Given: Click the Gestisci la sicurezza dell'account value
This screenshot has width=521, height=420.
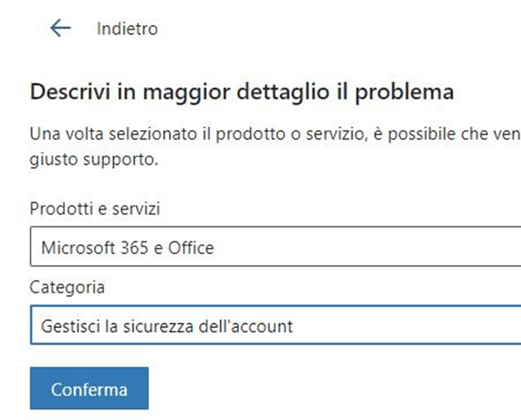Looking at the screenshot, I should [x=167, y=326].
